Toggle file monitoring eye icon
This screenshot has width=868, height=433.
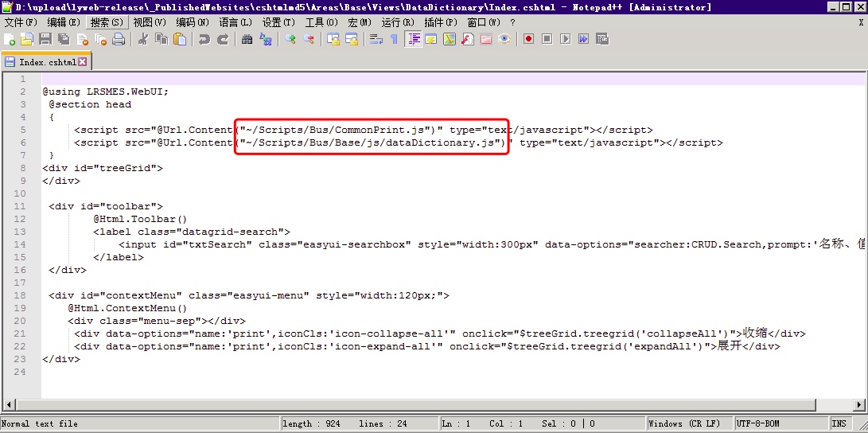[504, 39]
